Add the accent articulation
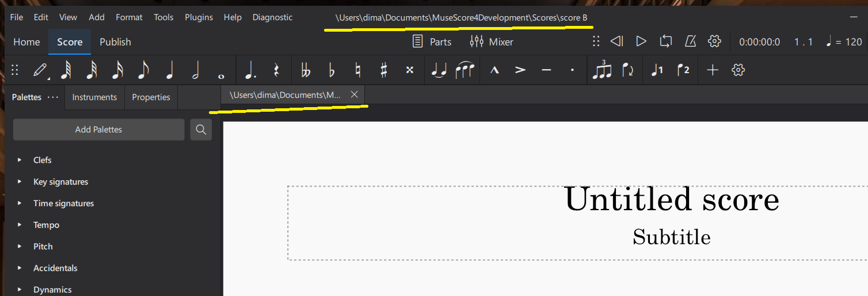 (520, 70)
